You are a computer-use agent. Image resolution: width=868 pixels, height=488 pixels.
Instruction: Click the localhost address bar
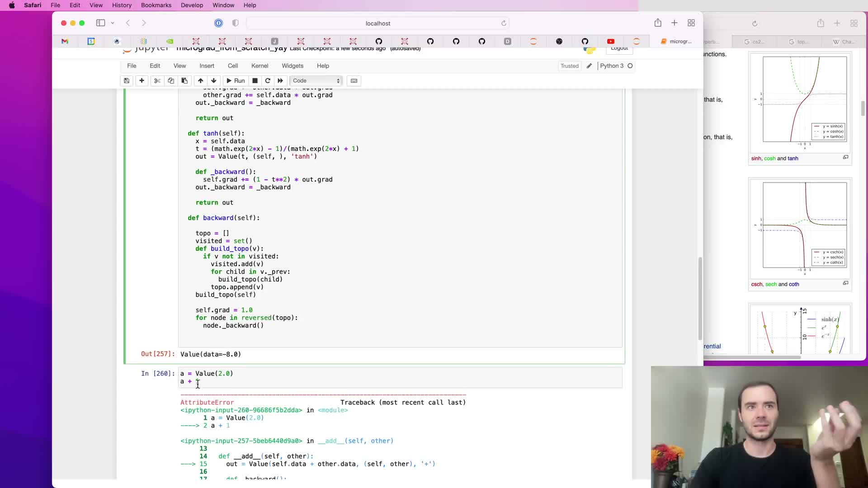377,23
